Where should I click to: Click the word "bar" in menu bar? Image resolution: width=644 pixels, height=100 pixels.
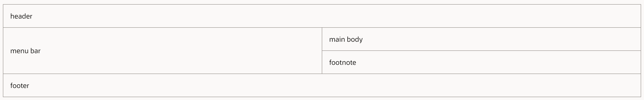coord(36,51)
